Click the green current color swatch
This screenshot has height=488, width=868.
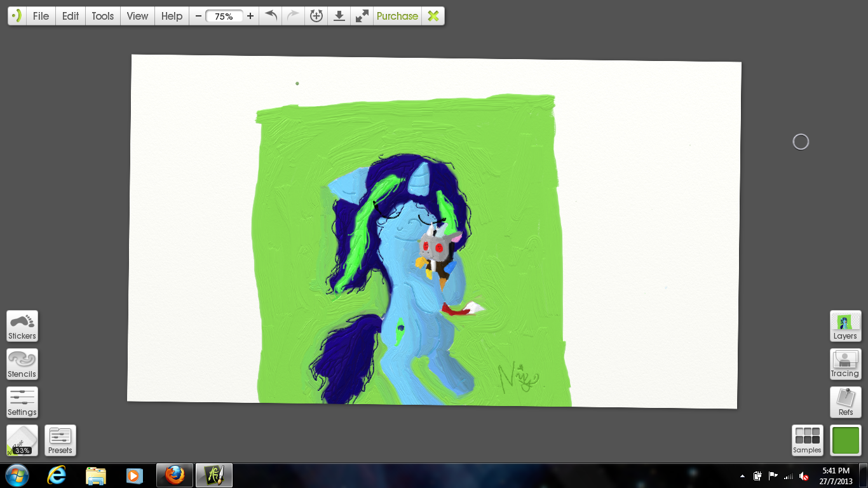[846, 440]
